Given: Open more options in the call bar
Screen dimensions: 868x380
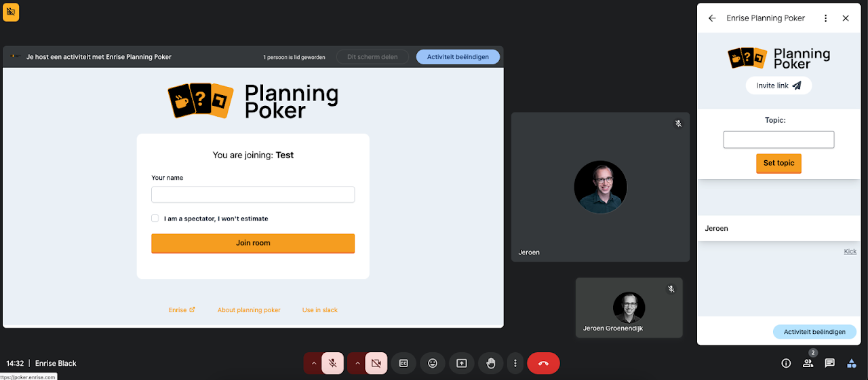Looking at the screenshot, I should (515, 363).
